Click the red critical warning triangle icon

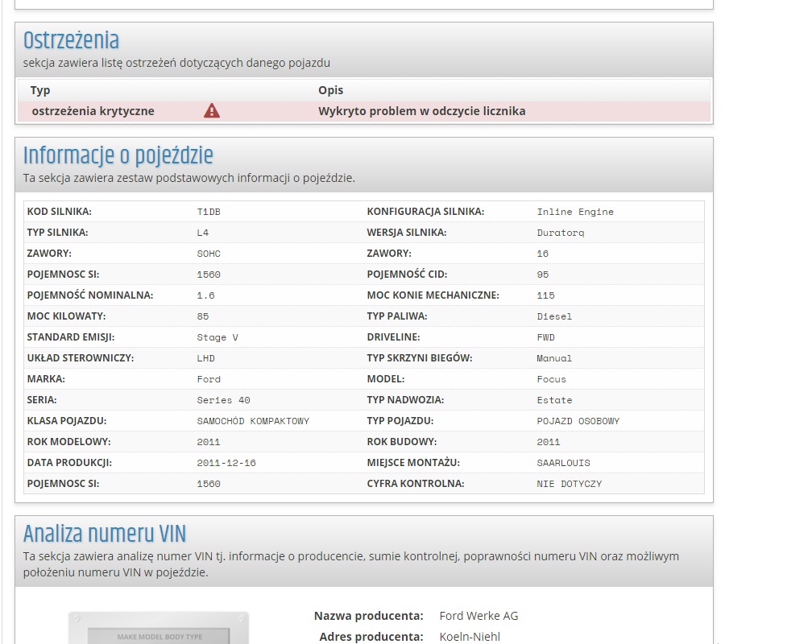coord(211,111)
